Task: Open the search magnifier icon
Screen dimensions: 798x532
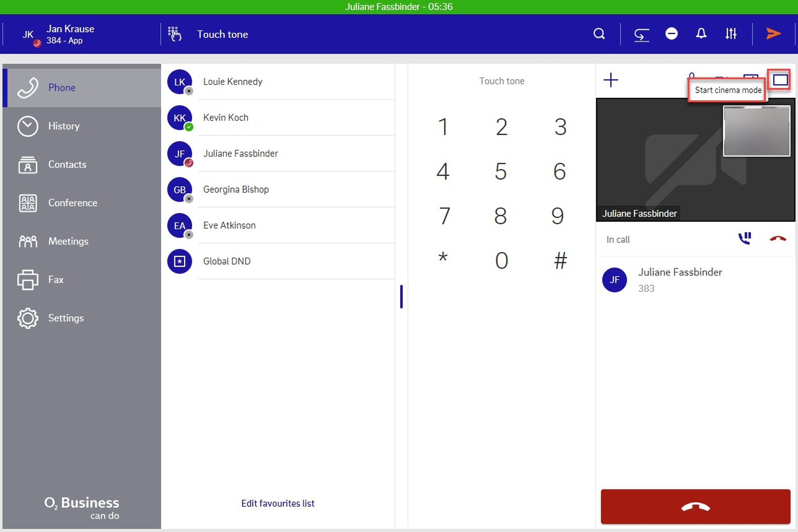Action: (598, 34)
